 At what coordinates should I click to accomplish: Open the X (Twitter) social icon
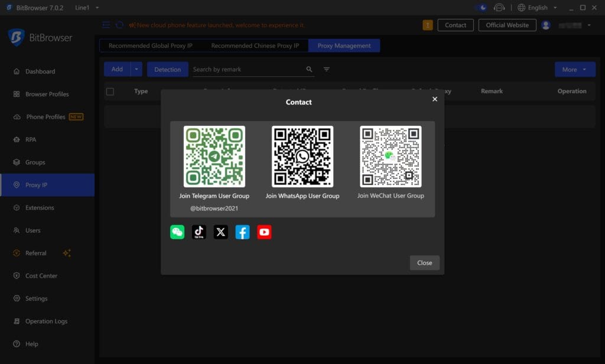click(221, 232)
